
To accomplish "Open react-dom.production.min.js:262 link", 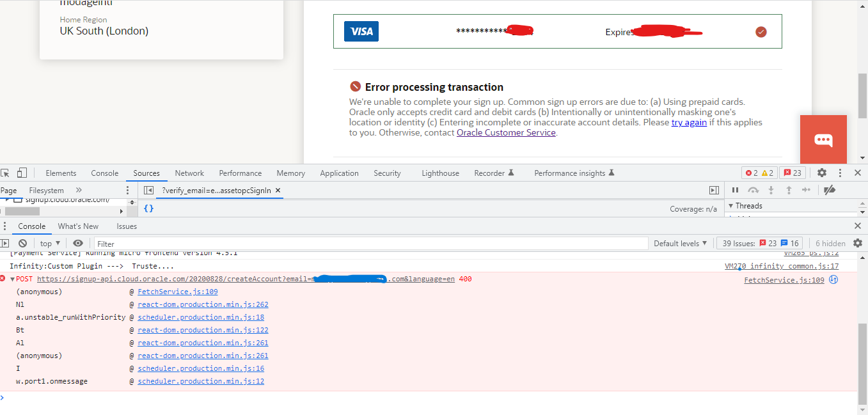I will point(203,304).
